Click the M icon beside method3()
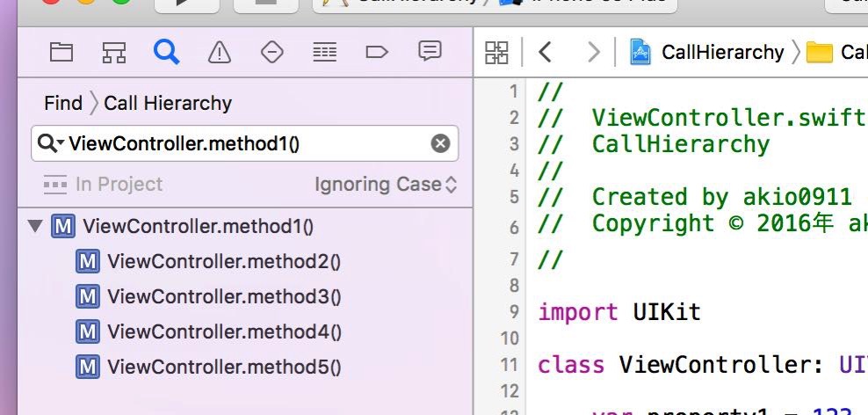868x415 pixels. pos(88,296)
